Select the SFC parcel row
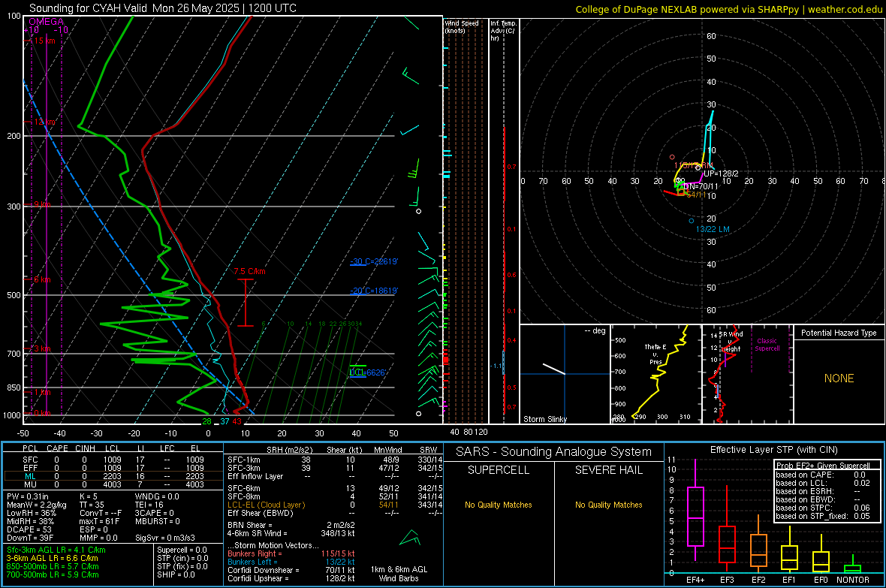Image resolution: width=886 pixels, height=588 pixels. (113, 460)
